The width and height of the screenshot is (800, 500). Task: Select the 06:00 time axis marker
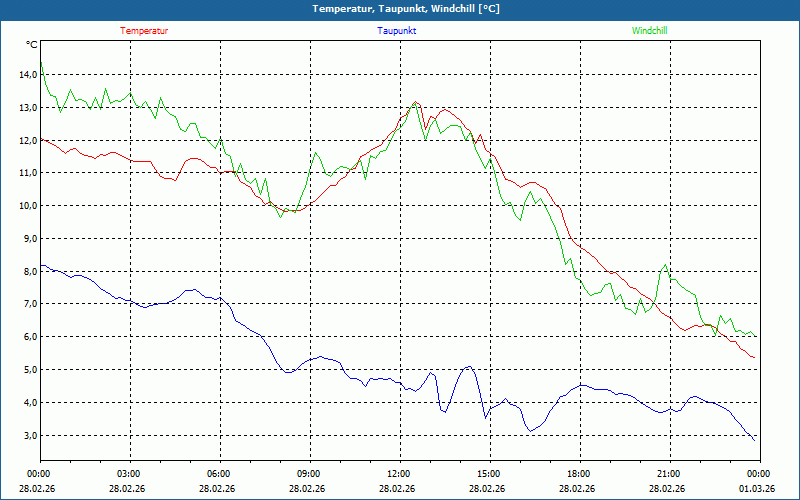point(219,474)
